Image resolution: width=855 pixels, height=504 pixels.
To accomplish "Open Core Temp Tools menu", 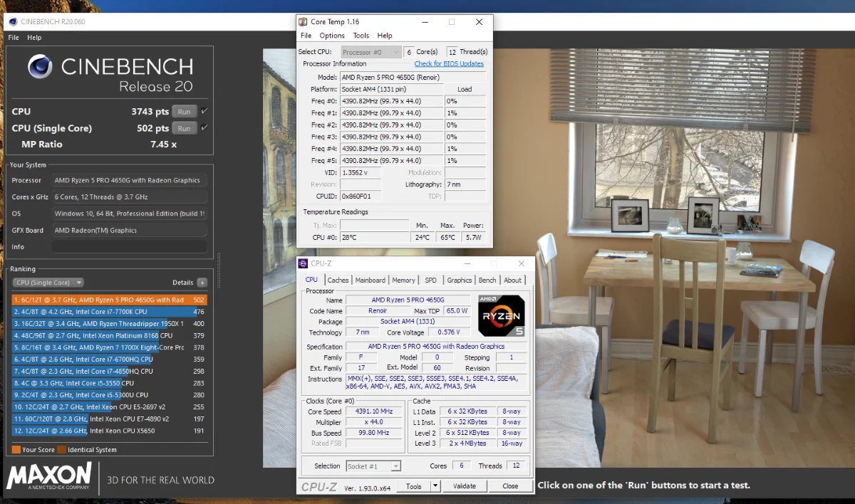I will point(361,36).
